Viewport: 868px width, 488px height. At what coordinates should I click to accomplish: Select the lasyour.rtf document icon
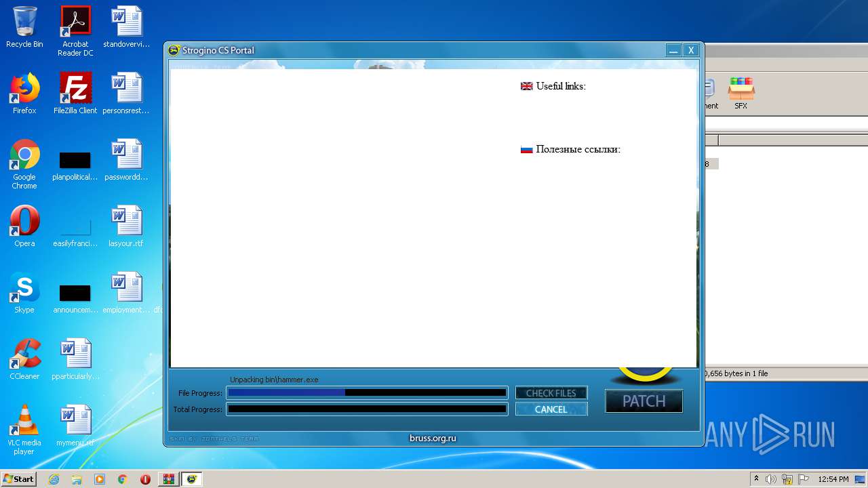coord(126,226)
